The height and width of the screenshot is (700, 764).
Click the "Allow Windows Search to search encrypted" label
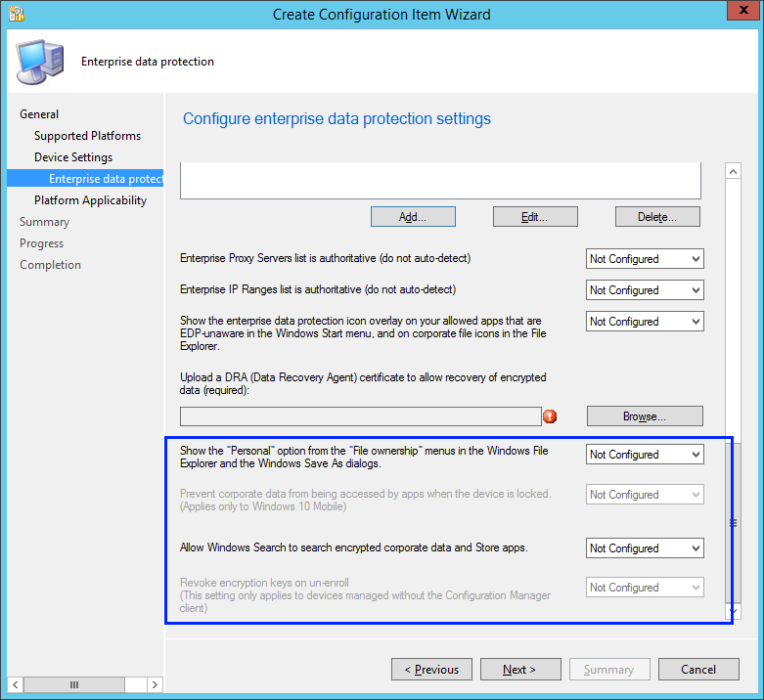click(354, 547)
